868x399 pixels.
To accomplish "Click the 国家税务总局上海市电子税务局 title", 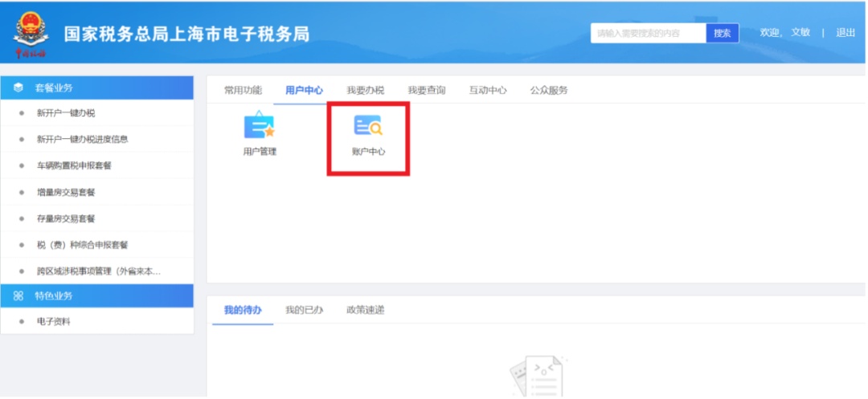I will coord(186,35).
